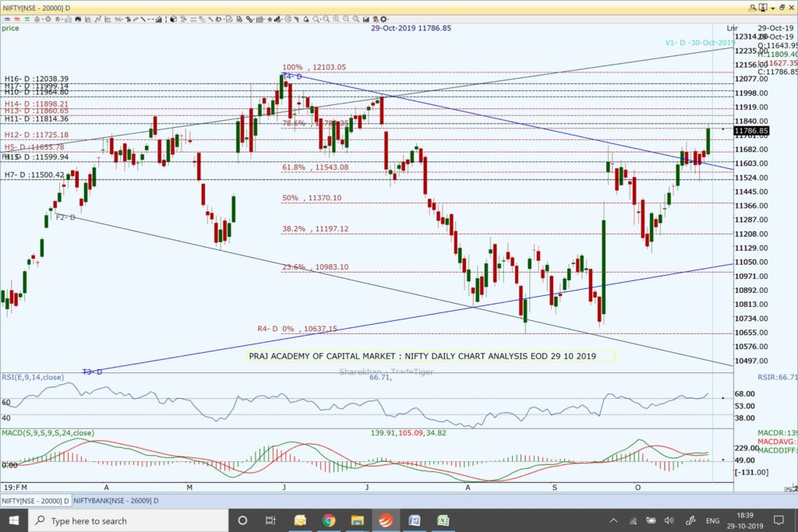The height and width of the screenshot is (532, 798).
Task: Open File Explorer from the taskbar
Action: (357, 520)
